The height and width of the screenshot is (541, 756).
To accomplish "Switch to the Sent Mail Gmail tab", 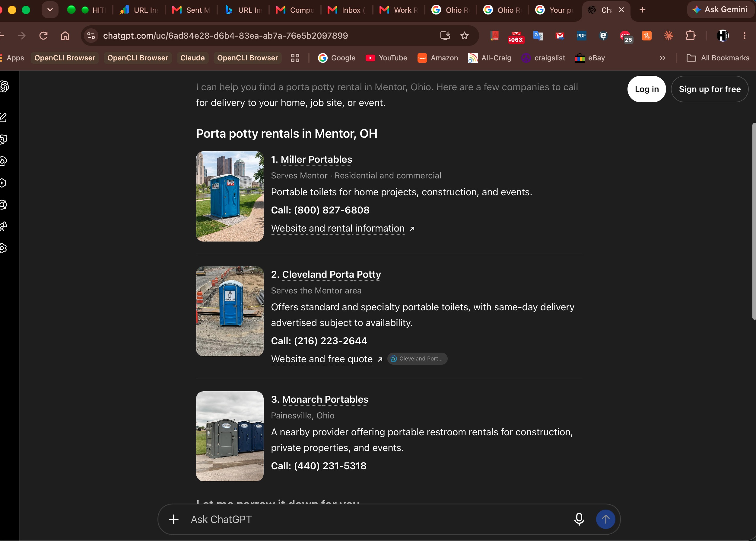I will click(191, 10).
